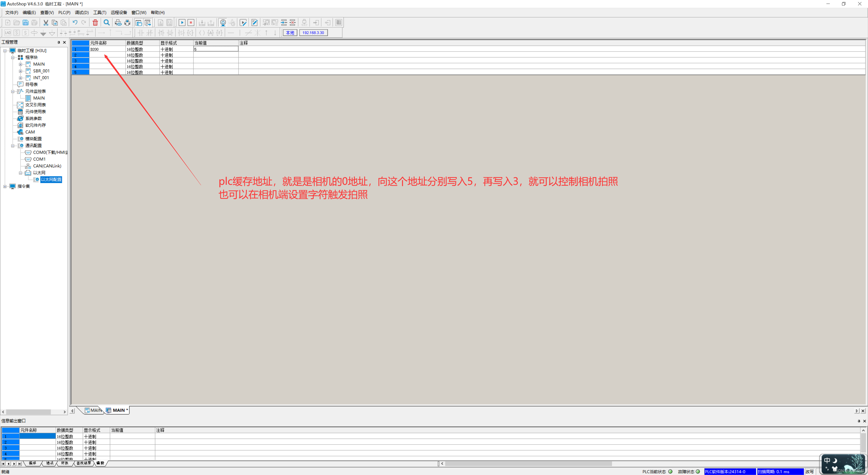Expand the 指令集 node
The height and width of the screenshot is (475, 868).
click(x=5, y=186)
